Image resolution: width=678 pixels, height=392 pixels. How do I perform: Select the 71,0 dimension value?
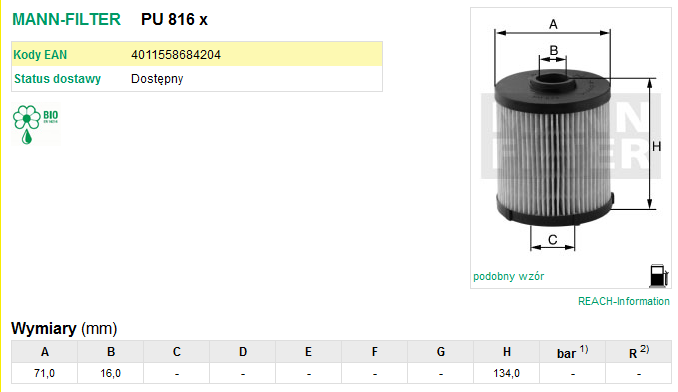(45, 373)
